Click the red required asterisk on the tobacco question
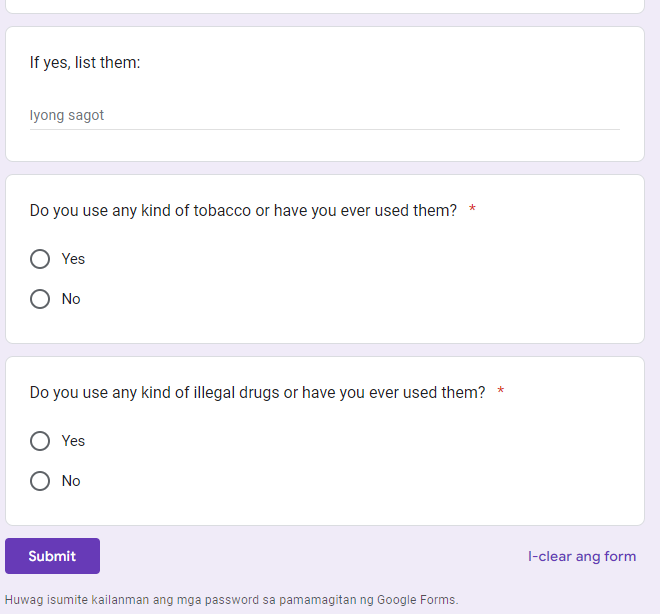Viewport: 660px width, 614px height. [472, 211]
